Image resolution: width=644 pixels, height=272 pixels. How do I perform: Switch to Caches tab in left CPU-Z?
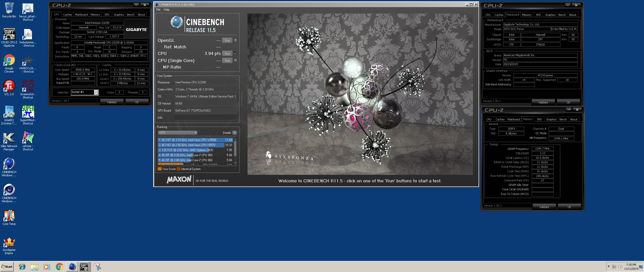tap(67, 15)
